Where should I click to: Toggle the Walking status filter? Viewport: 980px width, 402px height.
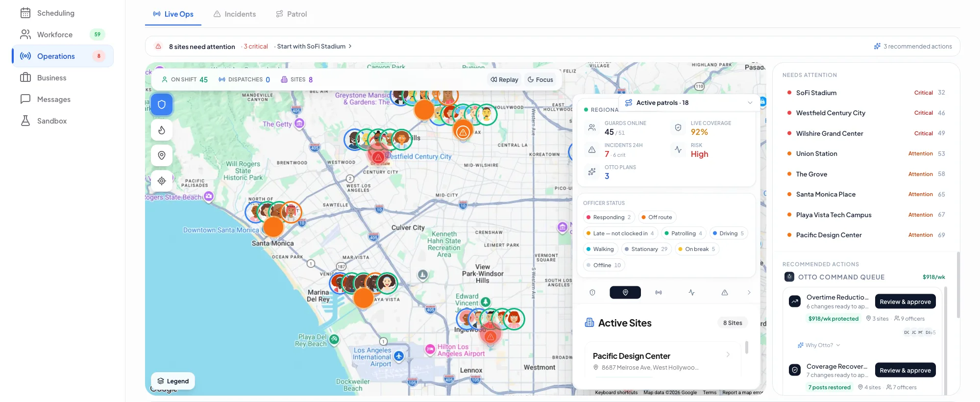click(600, 249)
